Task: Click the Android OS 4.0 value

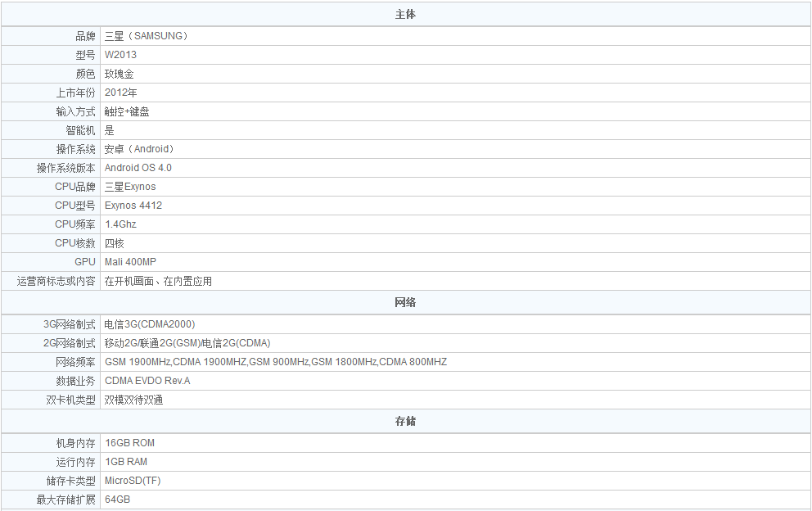Action: pos(138,168)
